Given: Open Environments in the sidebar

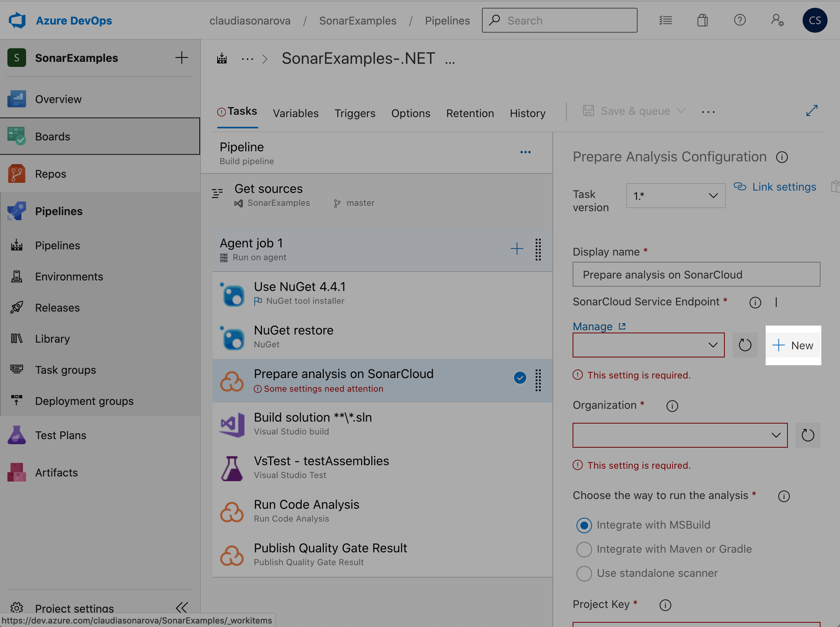Looking at the screenshot, I should tap(100, 277).
